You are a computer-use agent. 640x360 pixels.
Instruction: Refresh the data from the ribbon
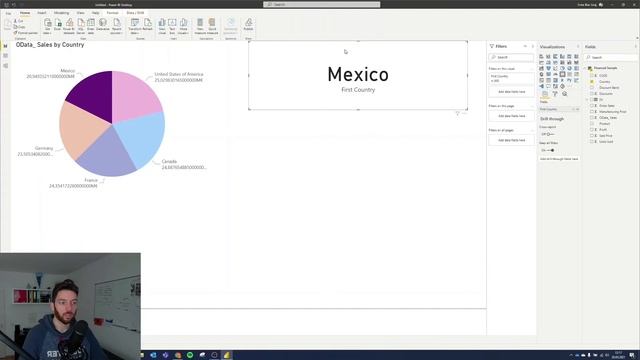[147, 24]
